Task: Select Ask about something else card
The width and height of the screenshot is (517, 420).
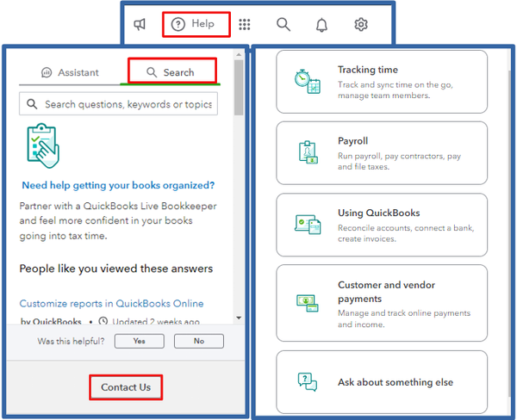Action: click(x=382, y=382)
